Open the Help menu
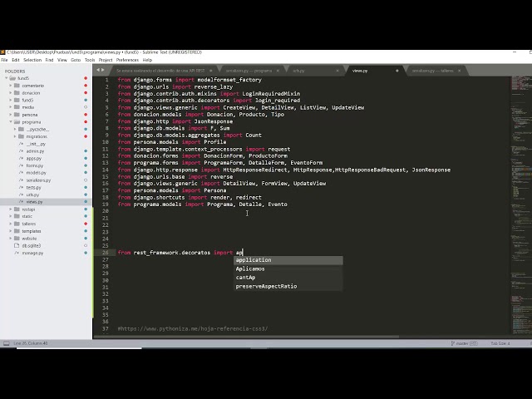Viewport: 532px width, 399px height. click(x=147, y=60)
